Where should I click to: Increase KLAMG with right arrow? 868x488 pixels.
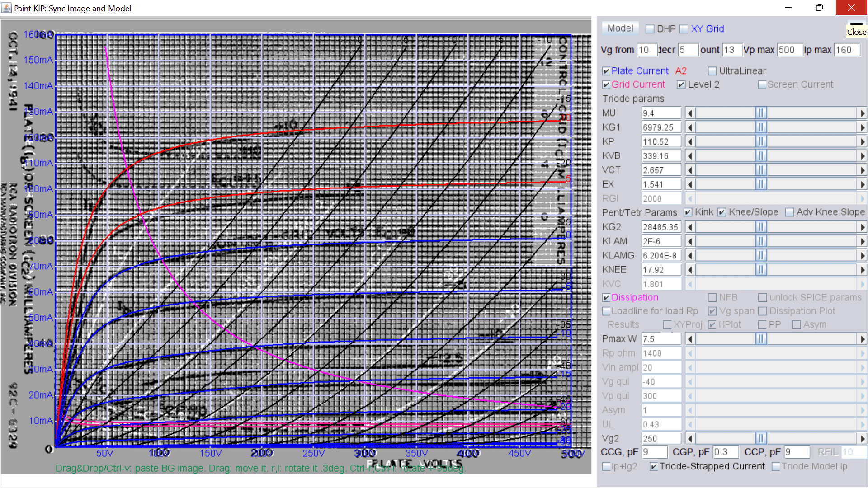point(862,256)
